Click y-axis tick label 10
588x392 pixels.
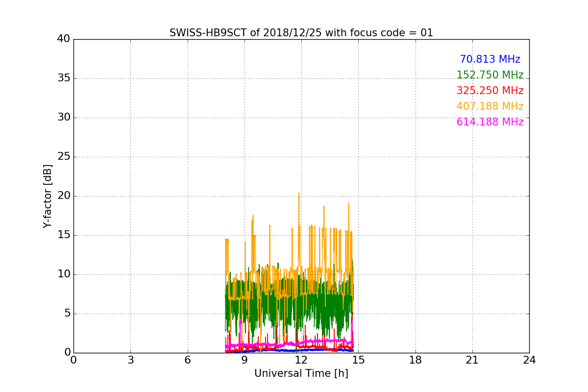point(64,274)
